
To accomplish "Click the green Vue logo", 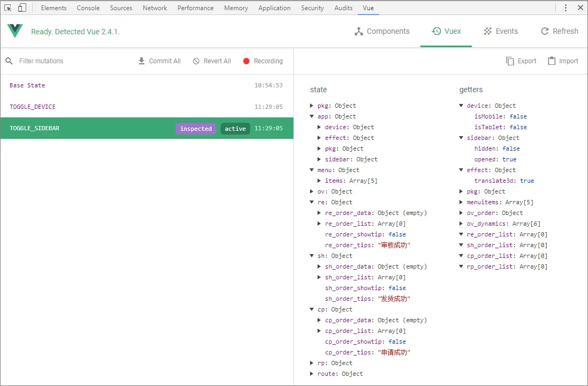I will click(15, 31).
